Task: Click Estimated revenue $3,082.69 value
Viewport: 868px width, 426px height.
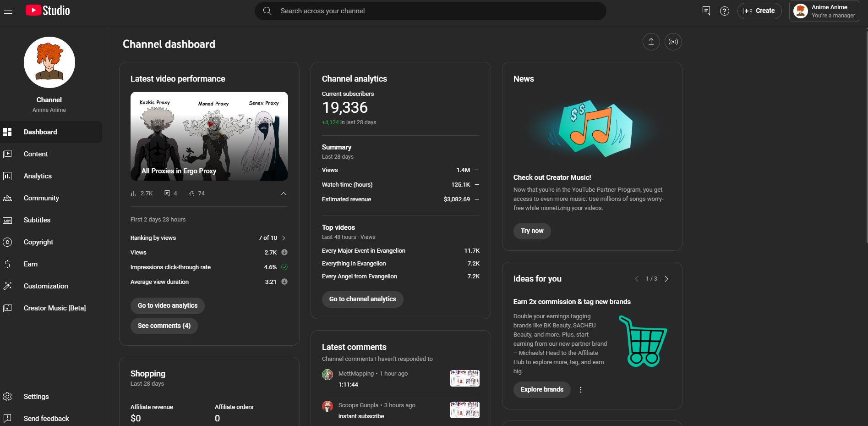Action: click(x=457, y=199)
